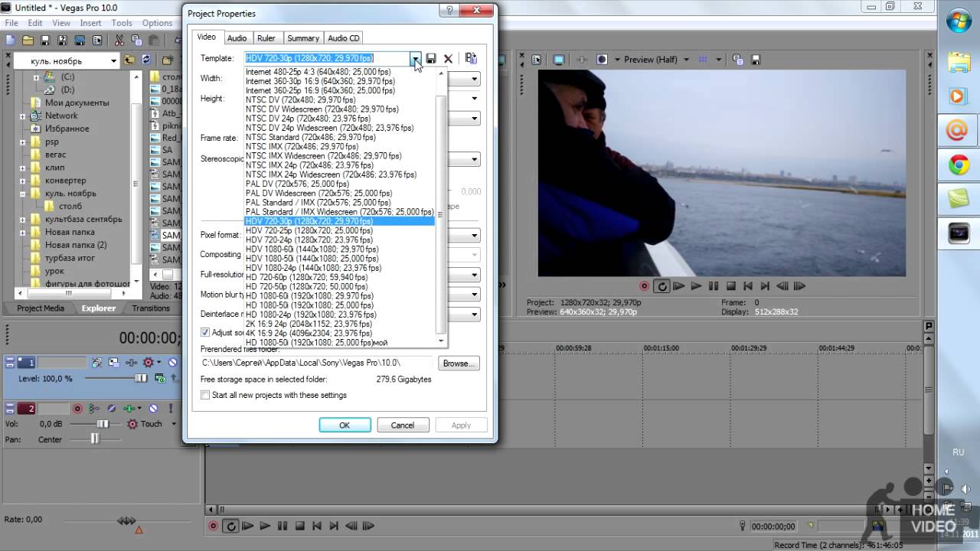This screenshot has width=980, height=551.
Task: Expand the Network tree node
Action: (23, 116)
